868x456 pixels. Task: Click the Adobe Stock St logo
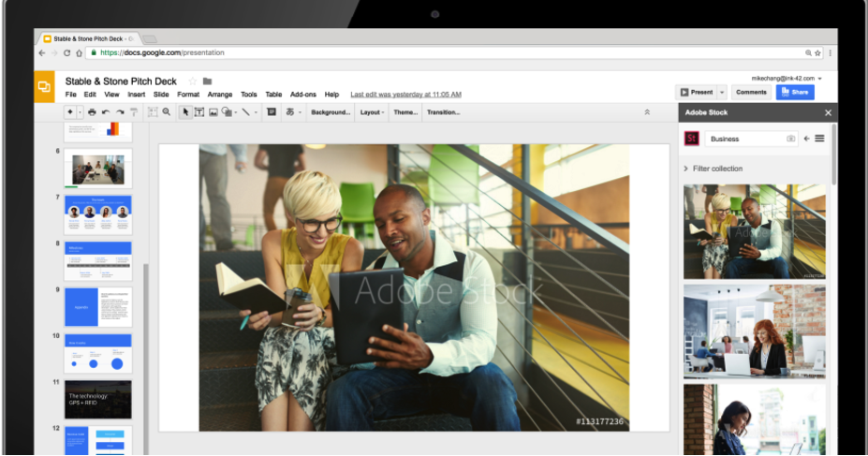(692, 139)
